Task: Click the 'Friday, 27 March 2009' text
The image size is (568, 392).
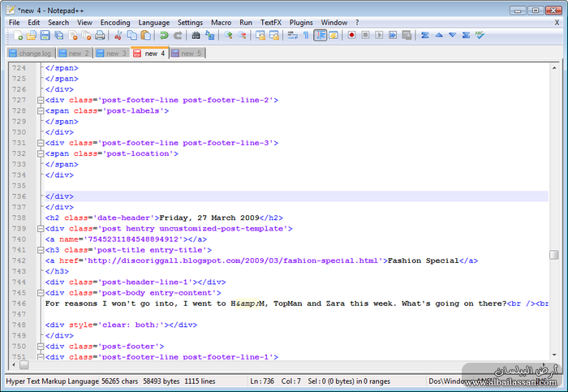Action: click(209, 218)
